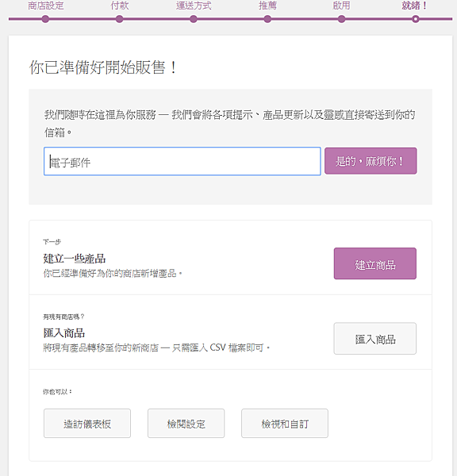Viewport: 457px width, 476px height.
Task: Click the progress dot under 啟用
Action: click(341, 19)
